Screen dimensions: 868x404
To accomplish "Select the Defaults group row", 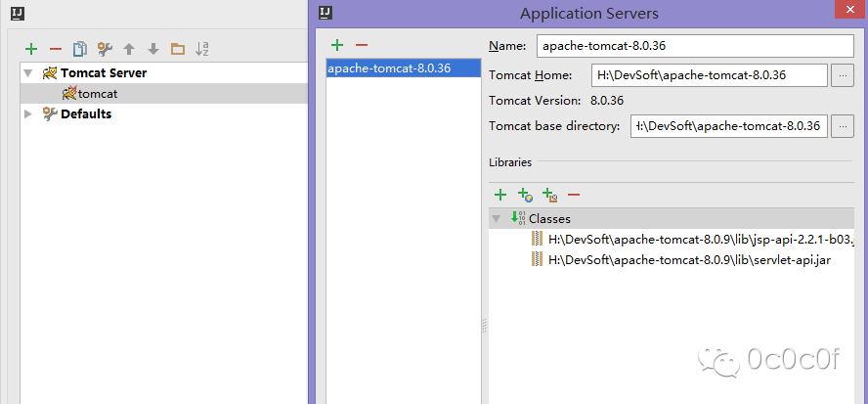I will click(x=164, y=114).
